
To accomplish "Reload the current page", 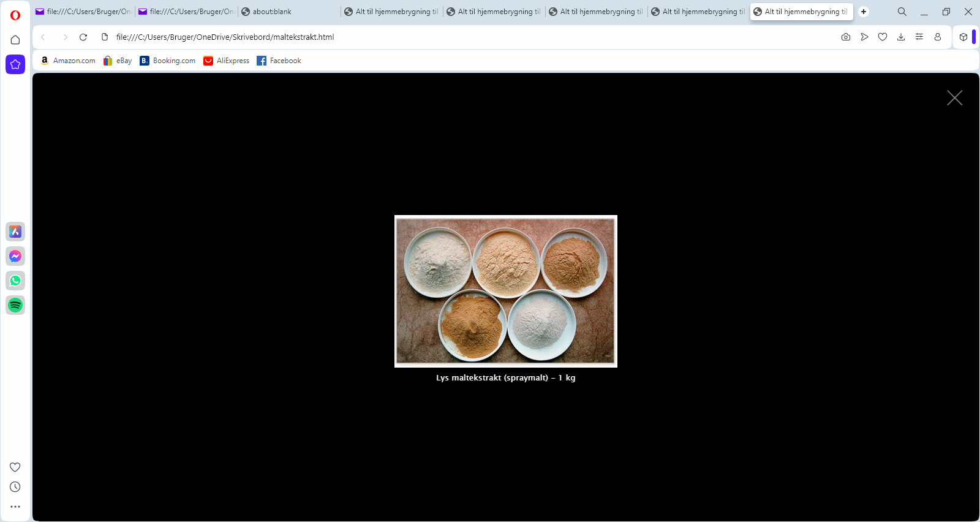I will (x=83, y=37).
